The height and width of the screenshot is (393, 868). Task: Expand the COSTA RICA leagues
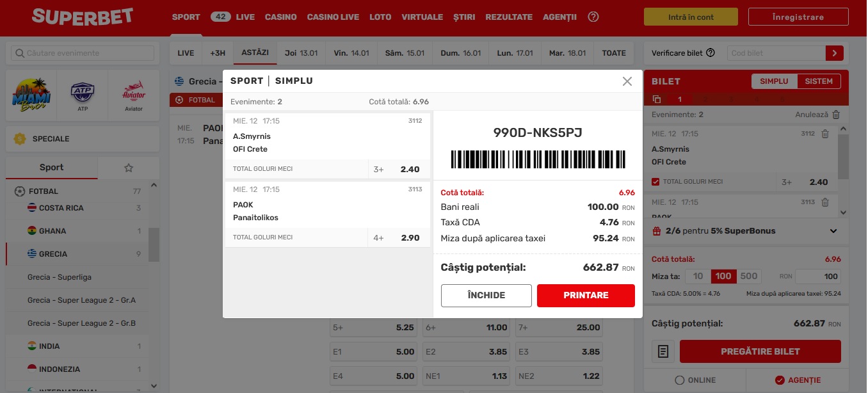[x=77, y=208]
